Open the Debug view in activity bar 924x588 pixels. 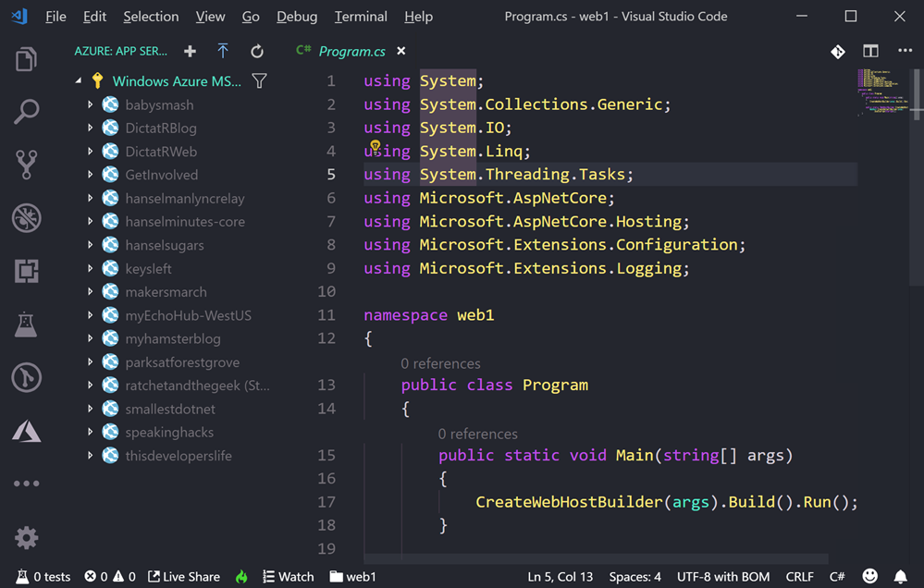click(26, 217)
